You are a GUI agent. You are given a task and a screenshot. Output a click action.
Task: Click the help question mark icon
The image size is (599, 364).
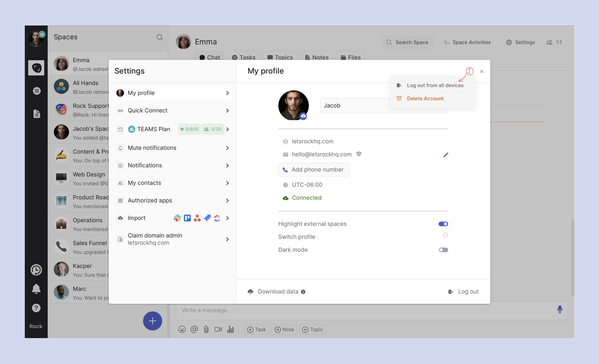(36, 308)
